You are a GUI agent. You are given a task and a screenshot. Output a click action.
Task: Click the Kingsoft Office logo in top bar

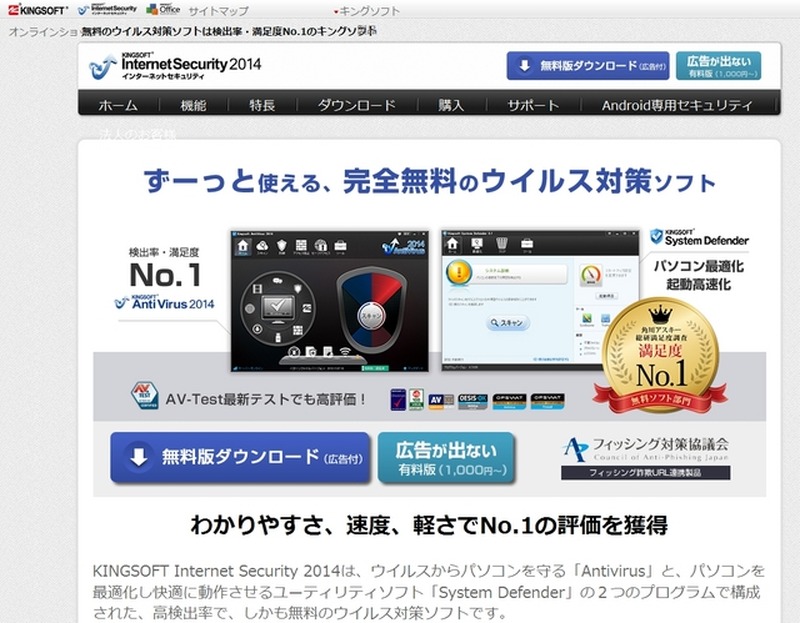tap(164, 9)
